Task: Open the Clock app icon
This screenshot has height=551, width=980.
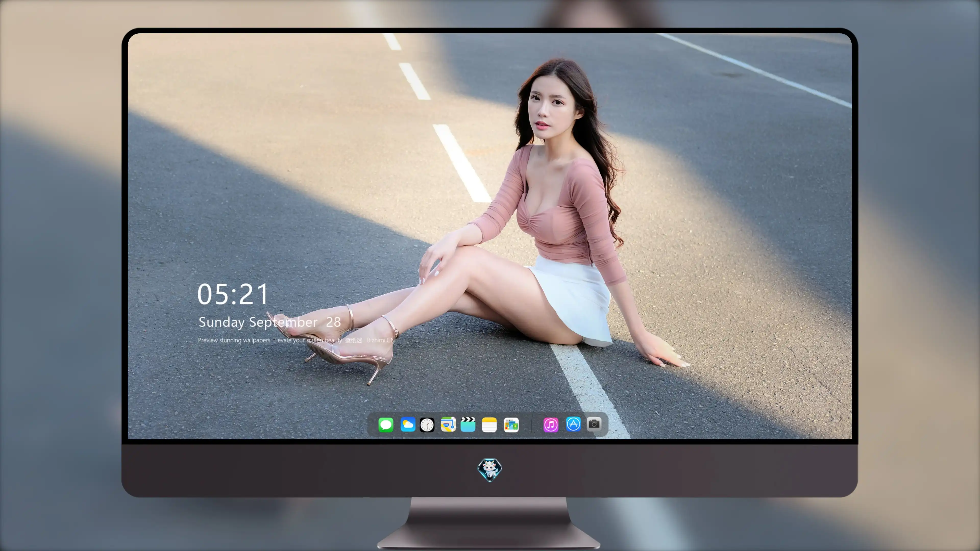Action: point(427,425)
